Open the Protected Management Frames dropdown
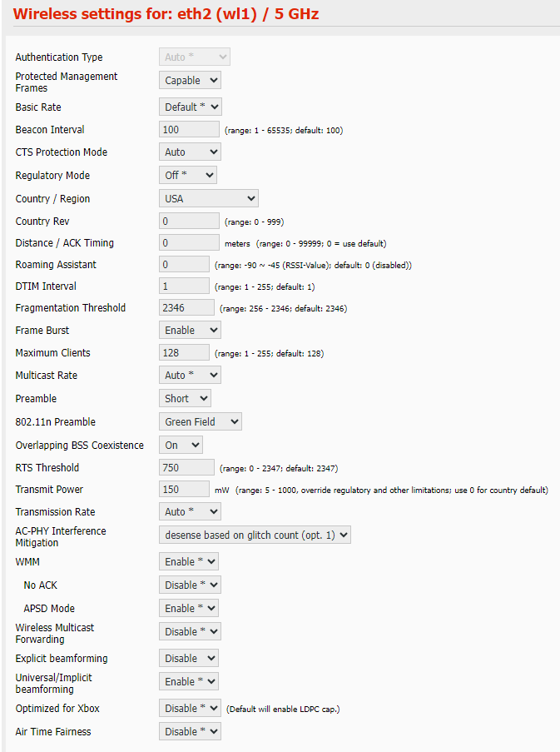Screen dimensions: 560x752 coord(190,81)
